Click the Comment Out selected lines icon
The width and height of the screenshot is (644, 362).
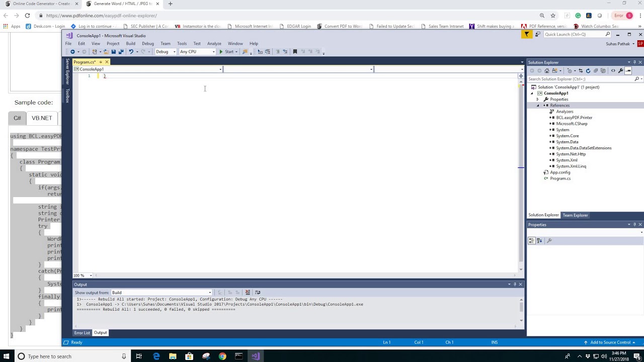pyautogui.click(x=278, y=51)
